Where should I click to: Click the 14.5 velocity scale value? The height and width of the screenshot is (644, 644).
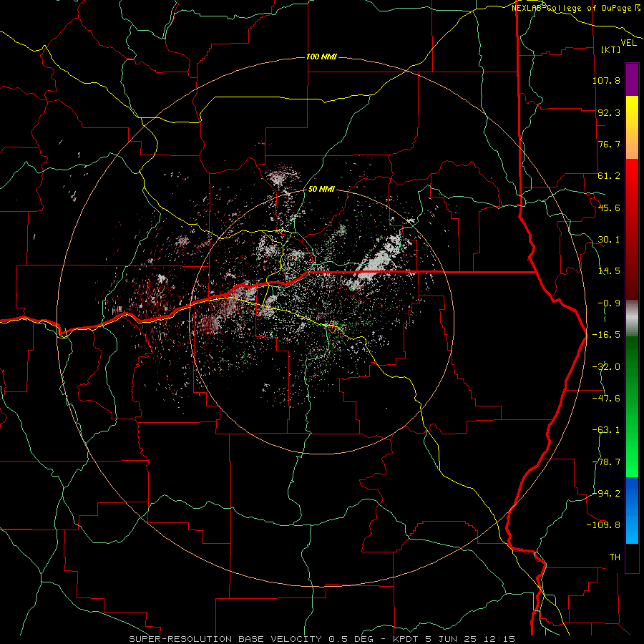pyautogui.click(x=609, y=271)
